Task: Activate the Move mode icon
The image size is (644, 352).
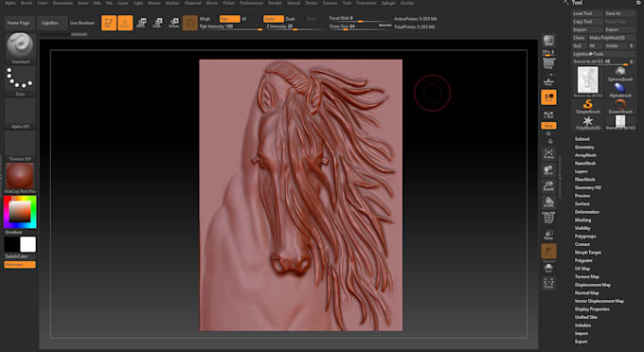Action: point(141,23)
